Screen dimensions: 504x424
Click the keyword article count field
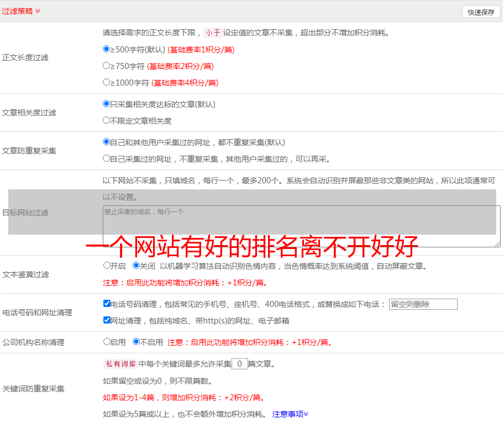pos(240,364)
